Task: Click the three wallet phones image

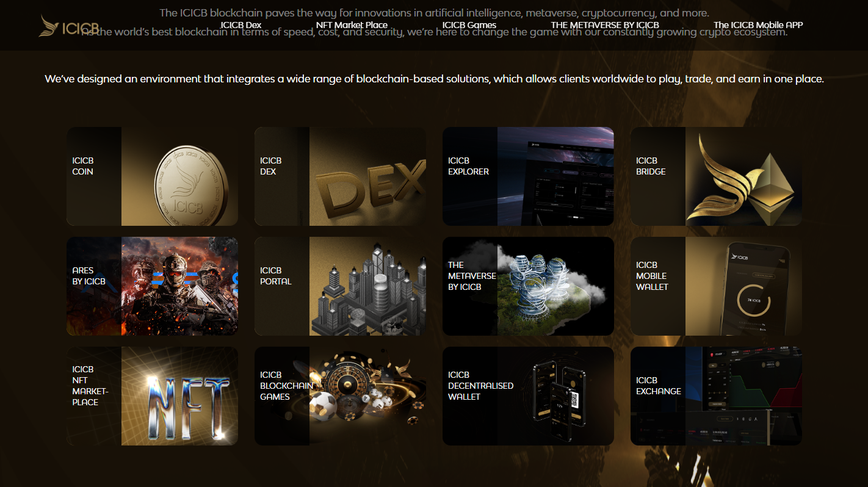Action: tap(555, 396)
